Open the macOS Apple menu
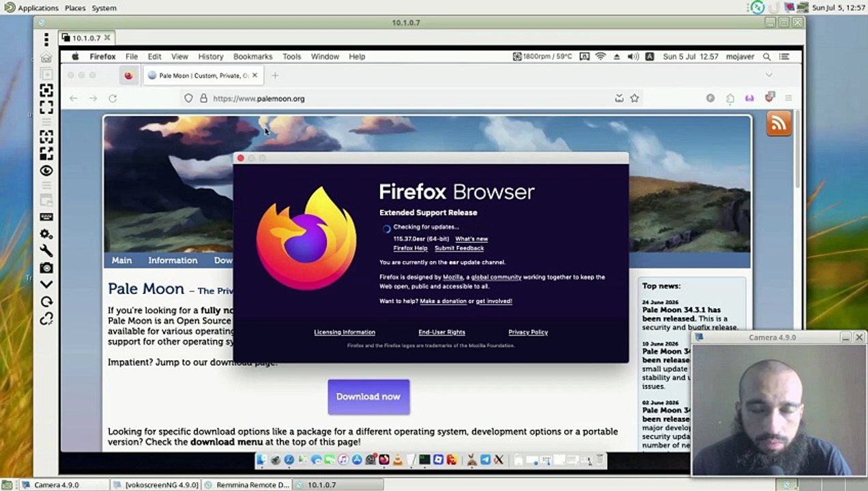The width and height of the screenshot is (868, 491). [x=76, y=57]
